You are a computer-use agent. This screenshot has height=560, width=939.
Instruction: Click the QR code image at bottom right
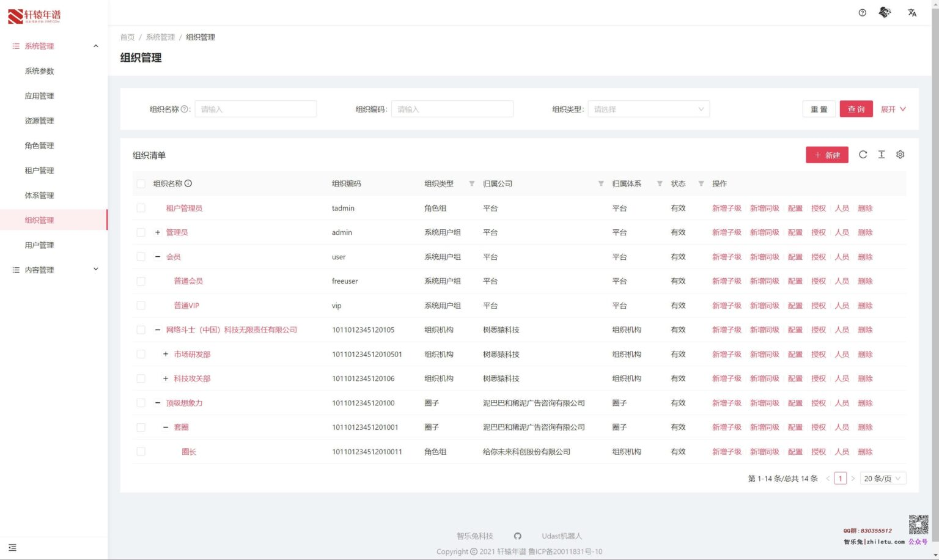coord(918,525)
